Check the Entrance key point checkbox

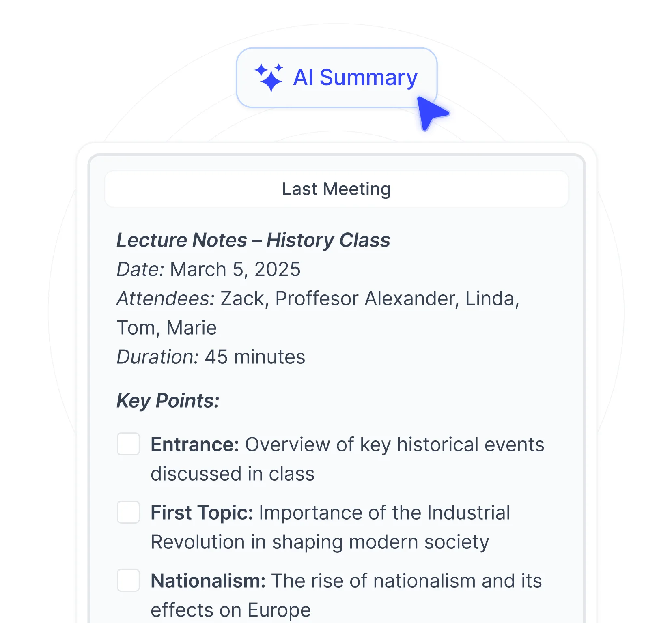click(128, 444)
